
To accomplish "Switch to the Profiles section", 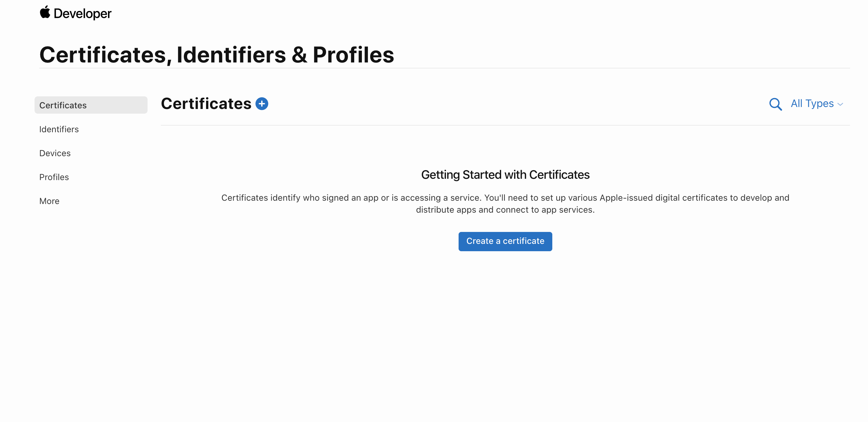I will click(54, 177).
